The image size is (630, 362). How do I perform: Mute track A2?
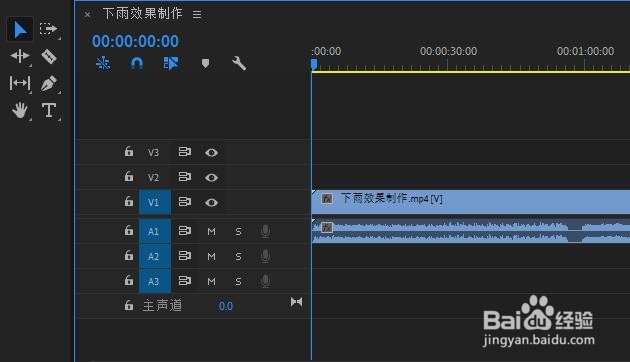pos(211,256)
